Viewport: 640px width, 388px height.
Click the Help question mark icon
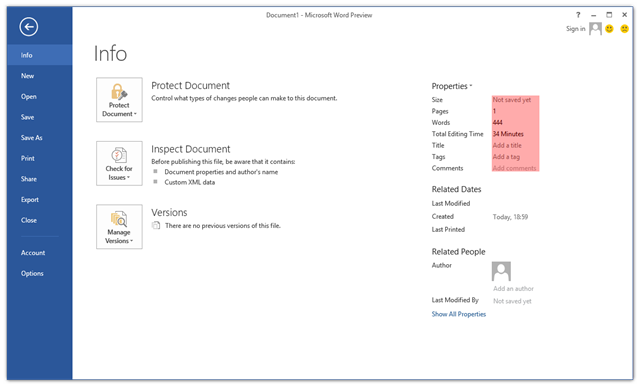tap(578, 15)
